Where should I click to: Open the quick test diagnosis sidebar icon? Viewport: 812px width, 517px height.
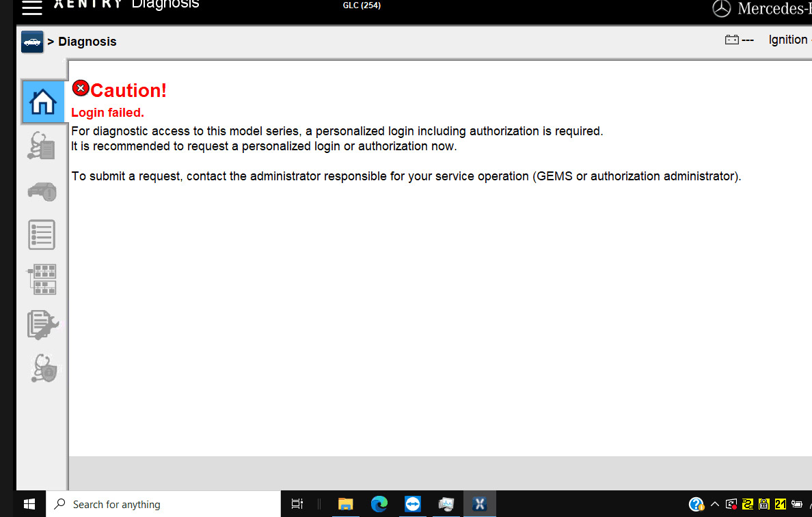tap(42, 146)
